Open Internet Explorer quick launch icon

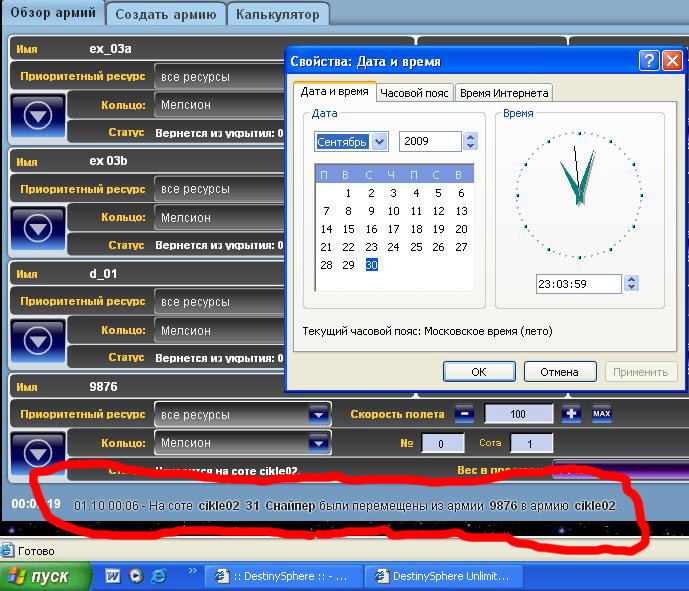click(158, 575)
